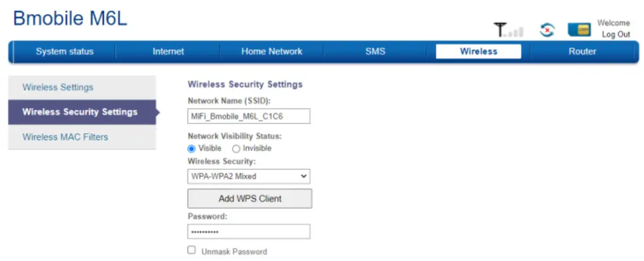Go to the Home Network tab
This screenshot has width=644, height=261.
click(271, 52)
